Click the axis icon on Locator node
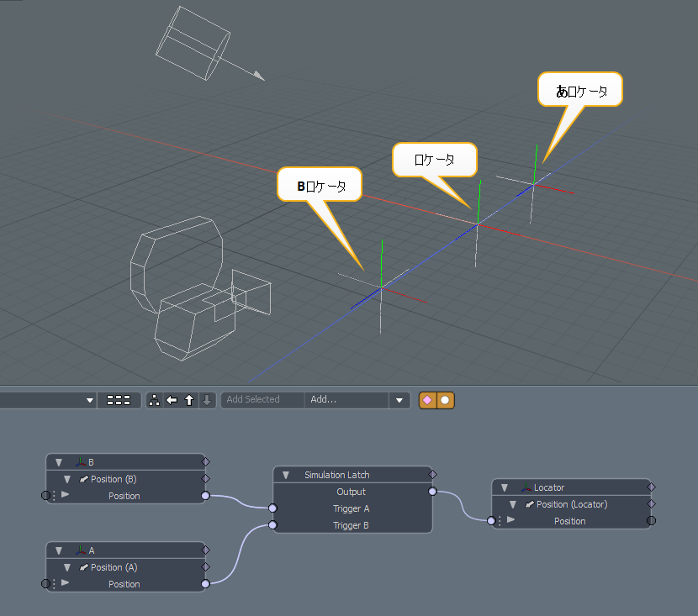 526,487
